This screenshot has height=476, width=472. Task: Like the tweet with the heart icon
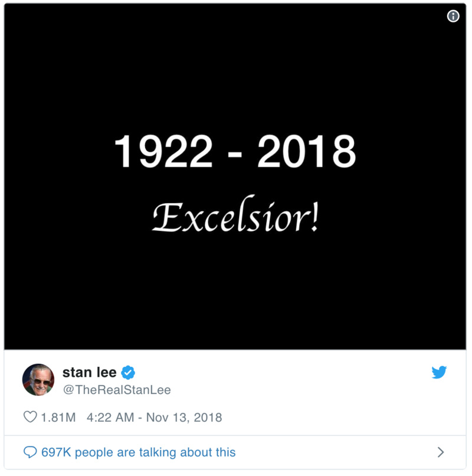(30, 418)
